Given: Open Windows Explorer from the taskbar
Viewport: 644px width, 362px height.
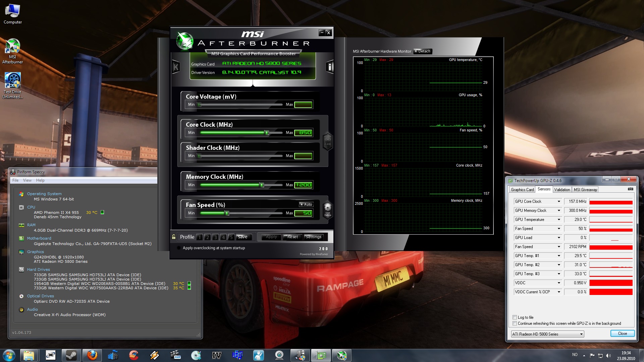Looking at the screenshot, I should click(29, 355).
